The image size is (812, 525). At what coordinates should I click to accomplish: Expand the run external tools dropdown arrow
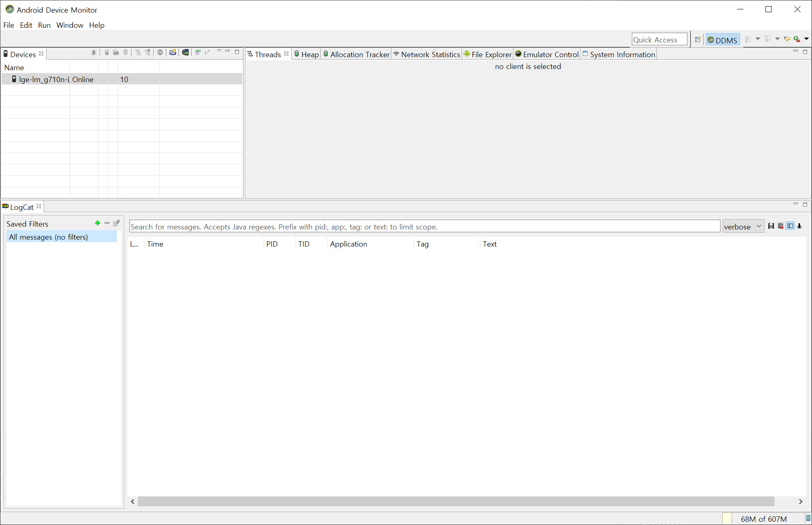point(806,39)
